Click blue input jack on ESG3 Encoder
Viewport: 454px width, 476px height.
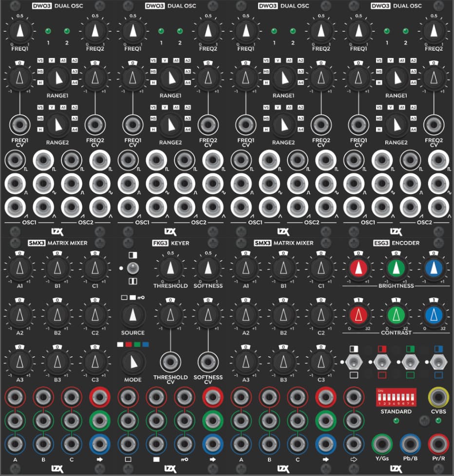354,444
